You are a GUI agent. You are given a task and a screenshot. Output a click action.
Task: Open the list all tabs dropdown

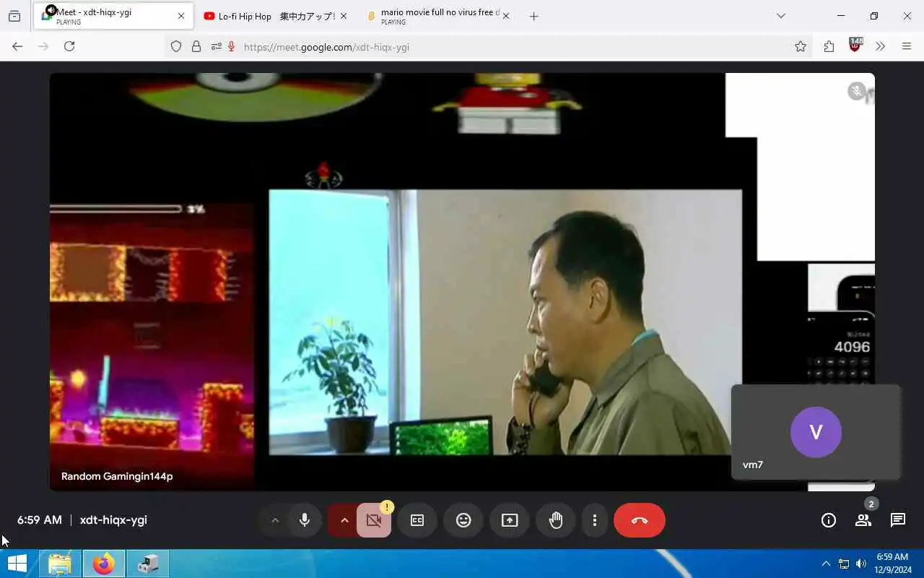coord(780,16)
